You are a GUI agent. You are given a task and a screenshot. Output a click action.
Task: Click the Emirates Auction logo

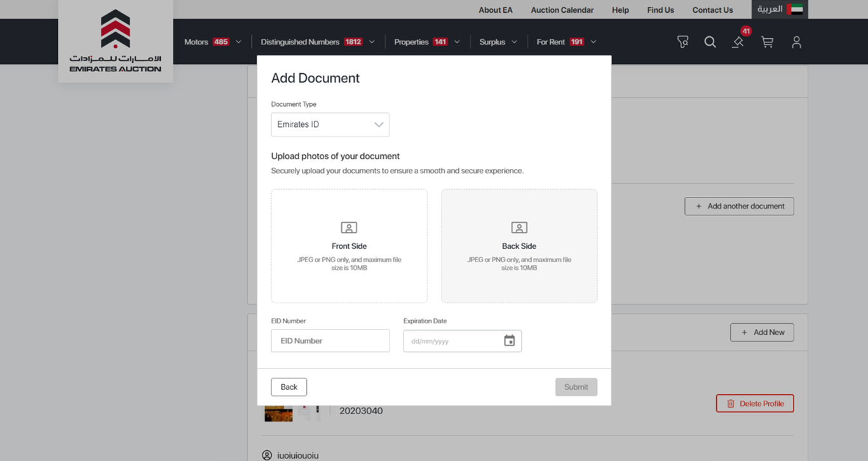[115, 41]
